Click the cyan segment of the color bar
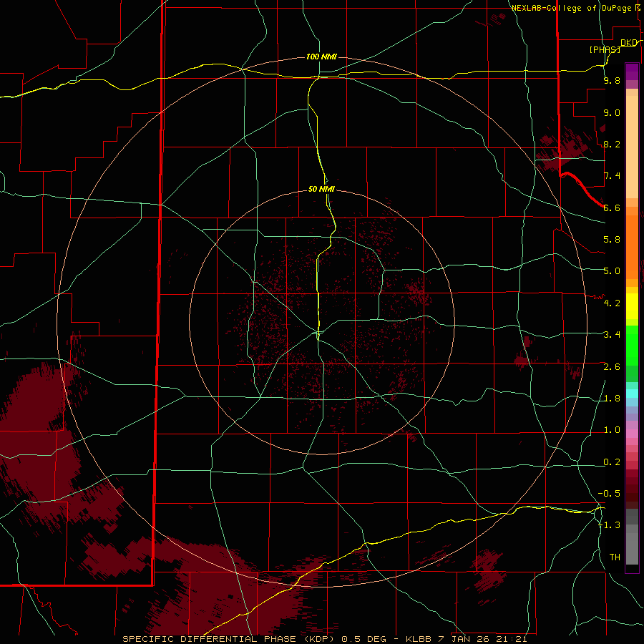The height and width of the screenshot is (644, 644). [632, 394]
